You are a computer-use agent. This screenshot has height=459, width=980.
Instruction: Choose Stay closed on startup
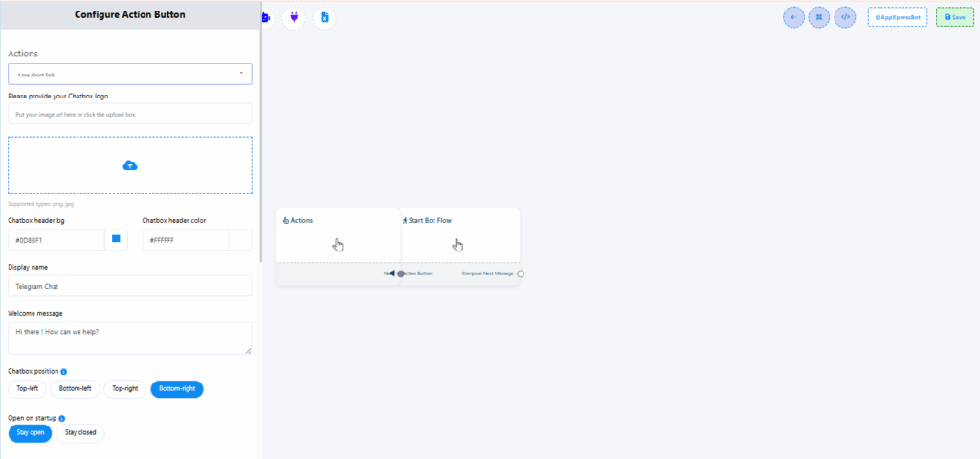pos(80,433)
